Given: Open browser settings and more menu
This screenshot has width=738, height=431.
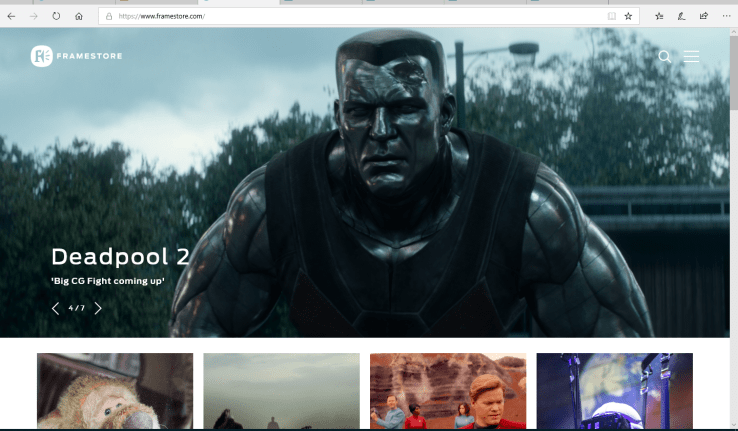Looking at the screenshot, I should point(725,16).
